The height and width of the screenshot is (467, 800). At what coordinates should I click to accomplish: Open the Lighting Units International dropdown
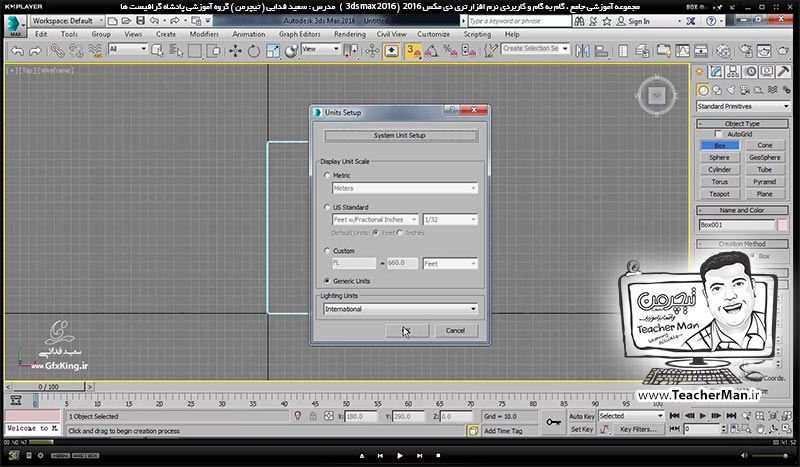(x=401, y=309)
